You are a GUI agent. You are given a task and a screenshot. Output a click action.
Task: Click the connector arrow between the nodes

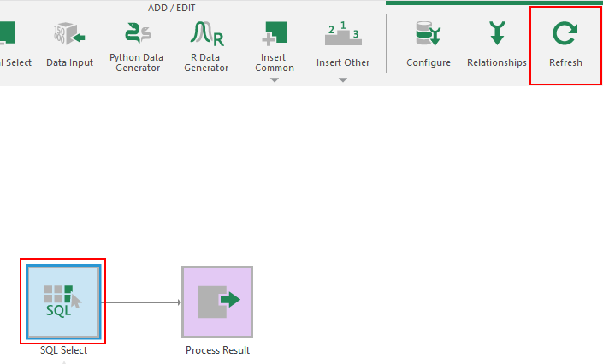pyautogui.click(x=141, y=302)
